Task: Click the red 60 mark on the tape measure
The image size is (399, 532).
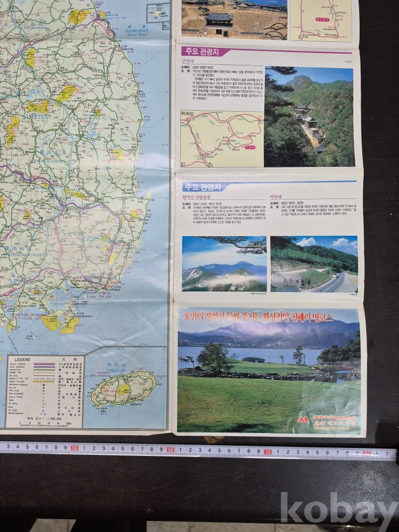Action: click(170, 450)
